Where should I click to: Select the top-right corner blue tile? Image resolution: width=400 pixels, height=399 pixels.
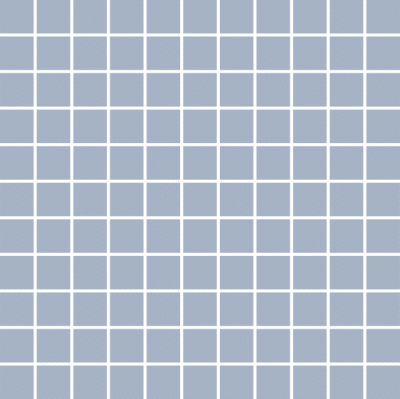coord(384,16)
